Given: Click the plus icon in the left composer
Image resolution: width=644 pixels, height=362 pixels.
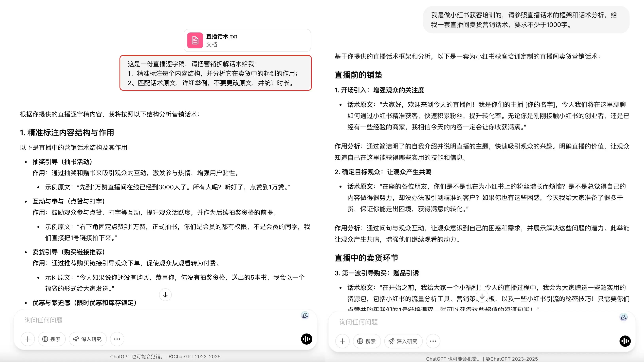Looking at the screenshot, I should coord(28,339).
